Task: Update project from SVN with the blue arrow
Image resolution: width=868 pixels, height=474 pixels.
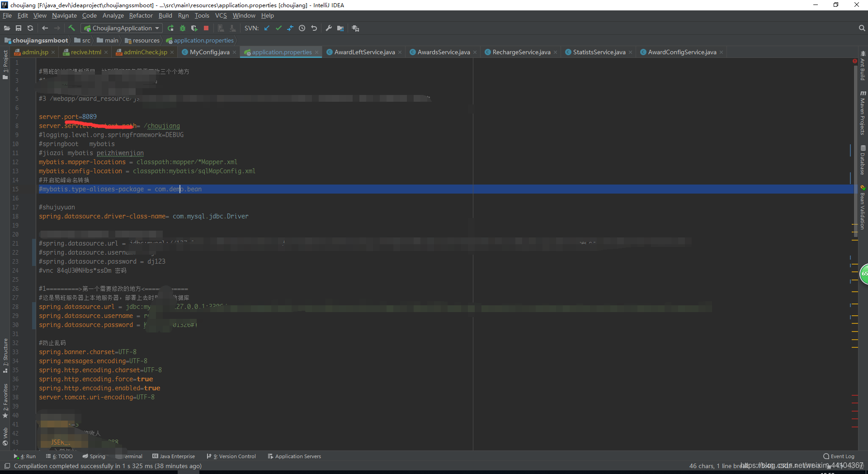Action: [267, 28]
